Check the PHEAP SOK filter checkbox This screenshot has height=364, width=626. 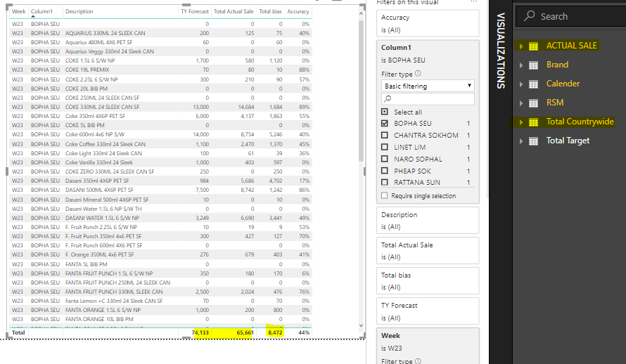[385, 171]
